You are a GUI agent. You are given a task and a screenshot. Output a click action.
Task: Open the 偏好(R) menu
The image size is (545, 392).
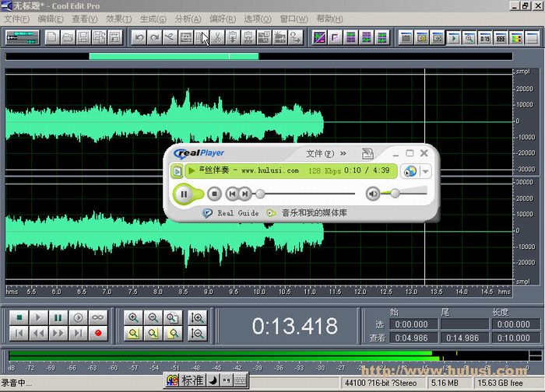pos(223,19)
